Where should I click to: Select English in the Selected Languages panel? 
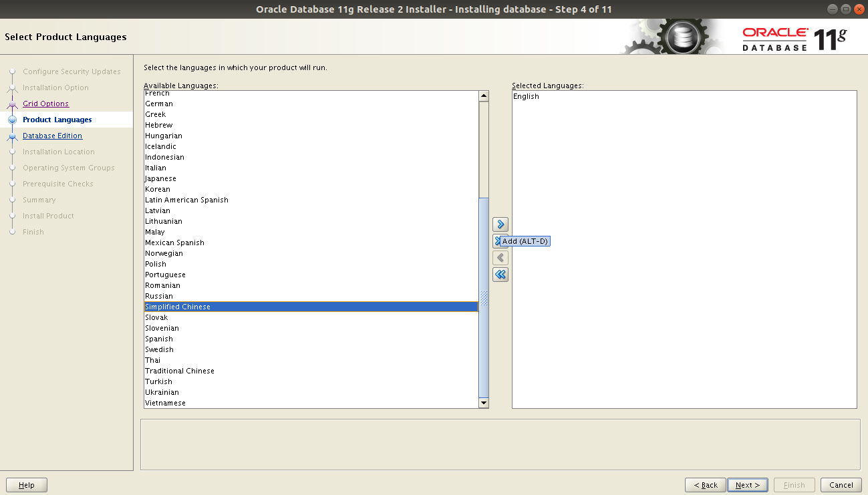coord(527,96)
